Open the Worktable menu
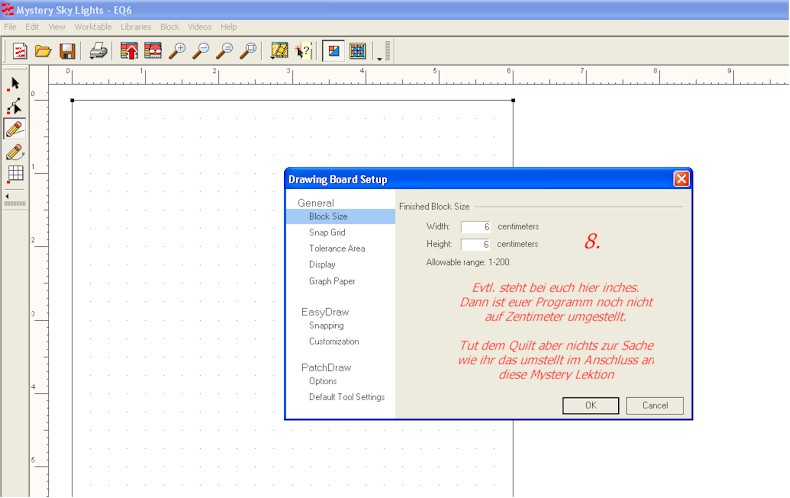The height and width of the screenshot is (498, 790). point(93,27)
